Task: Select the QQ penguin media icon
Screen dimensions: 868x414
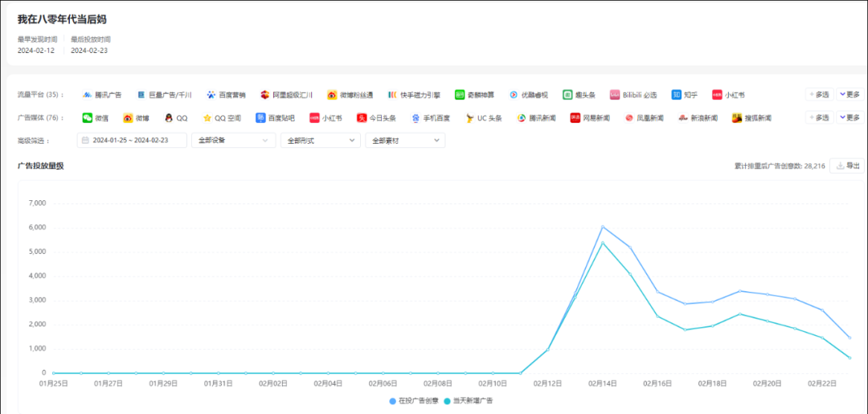Action: [x=169, y=118]
